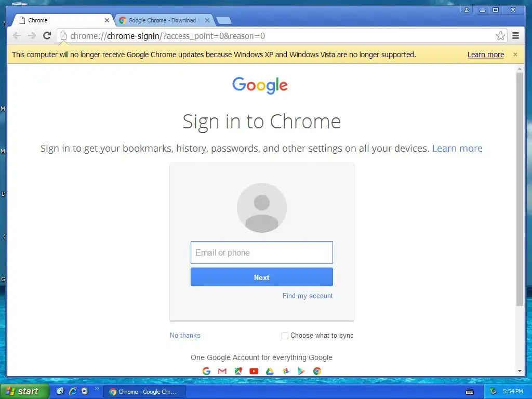Click the page scrollbar down arrow
Screen dimensions: 532x399
520,371
